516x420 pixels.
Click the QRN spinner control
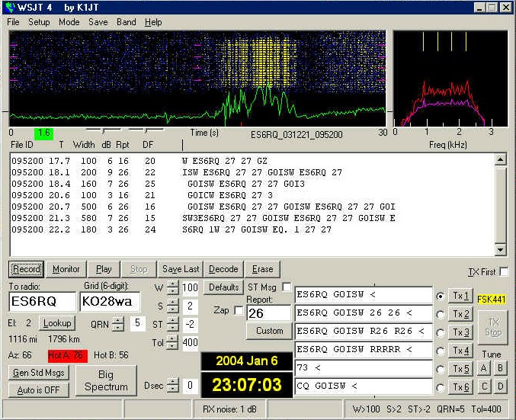118,325
